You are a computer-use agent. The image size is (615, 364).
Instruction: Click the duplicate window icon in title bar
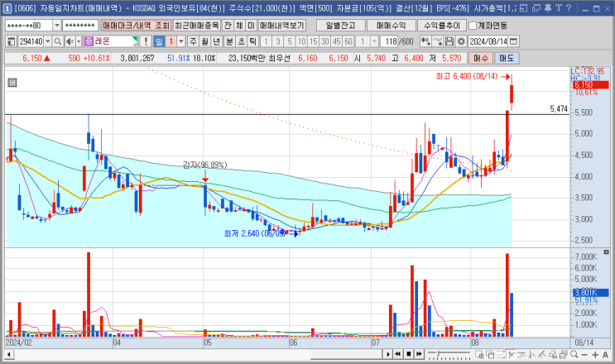[x=536, y=7]
